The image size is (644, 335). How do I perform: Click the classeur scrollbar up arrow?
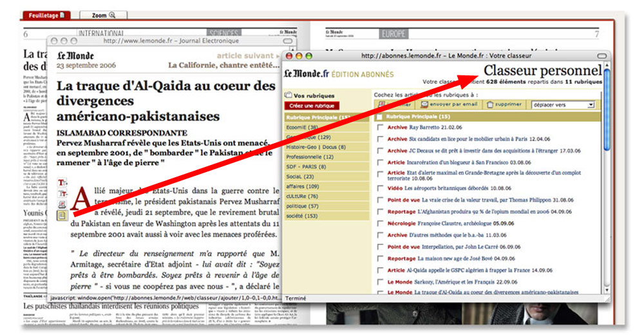pos(607,65)
